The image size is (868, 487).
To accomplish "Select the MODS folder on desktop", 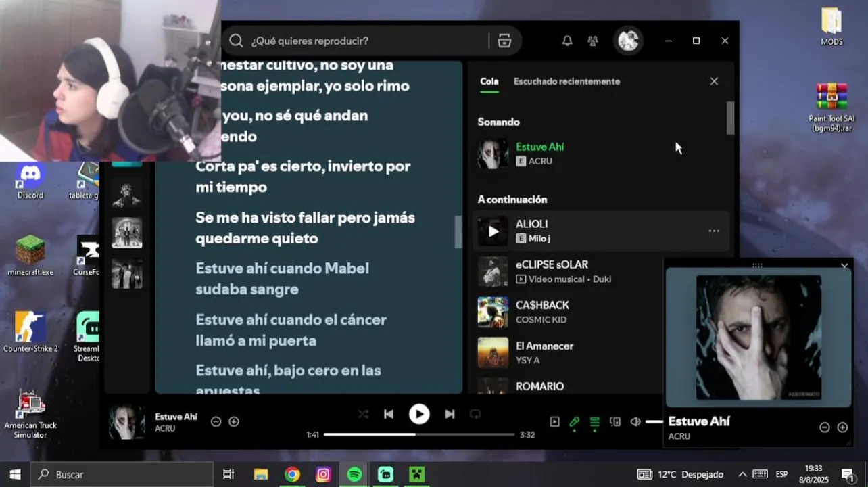I will [x=831, y=26].
